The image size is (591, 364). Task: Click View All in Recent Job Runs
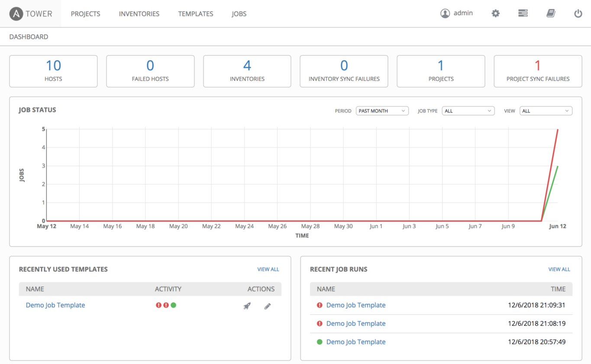(x=559, y=269)
